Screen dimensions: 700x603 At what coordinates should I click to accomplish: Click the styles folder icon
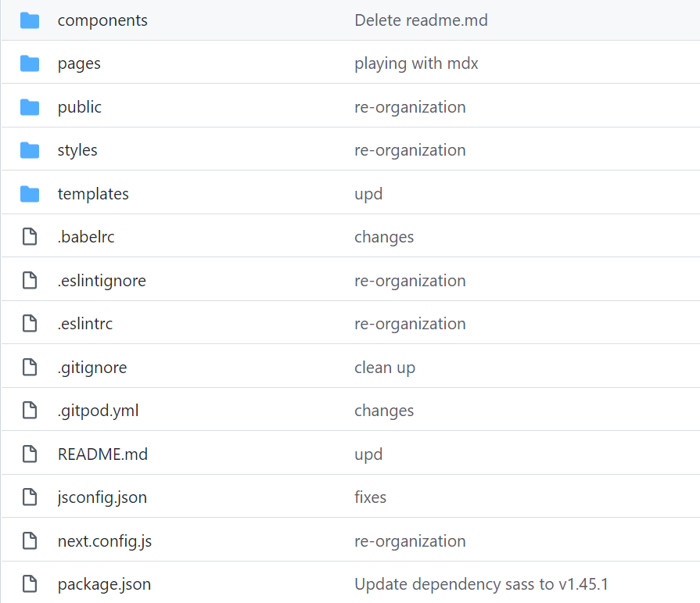[x=30, y=150]
